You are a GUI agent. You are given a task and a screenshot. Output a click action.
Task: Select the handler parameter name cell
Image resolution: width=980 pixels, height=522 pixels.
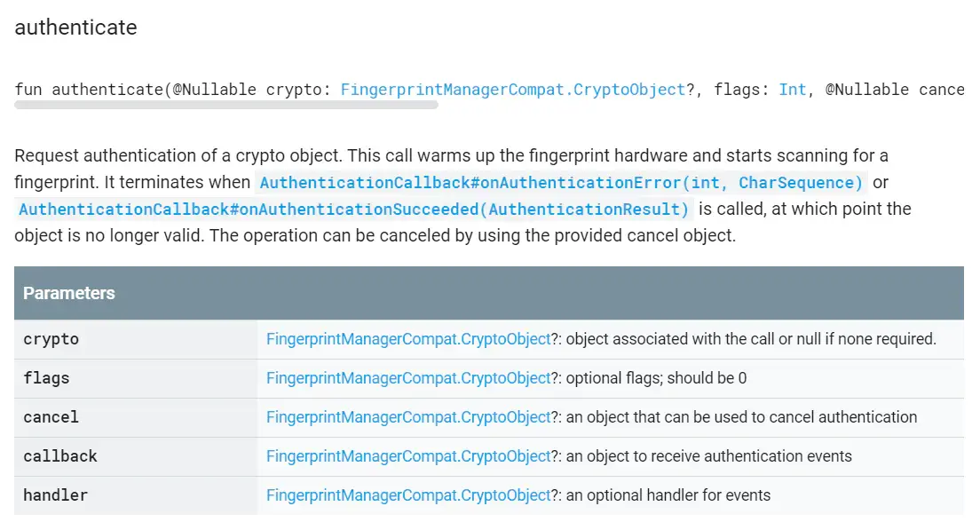136,495
